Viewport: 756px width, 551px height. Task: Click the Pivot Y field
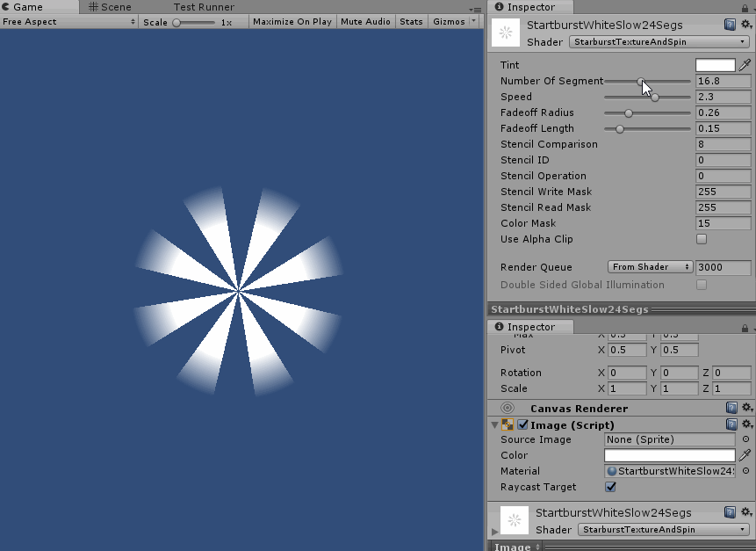click(680, 350)
